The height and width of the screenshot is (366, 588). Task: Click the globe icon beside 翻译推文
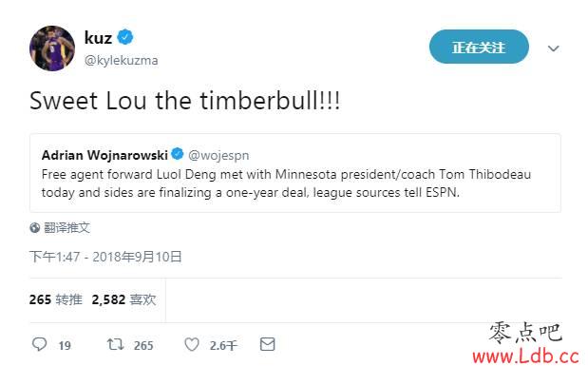click(x=35, y=227)
